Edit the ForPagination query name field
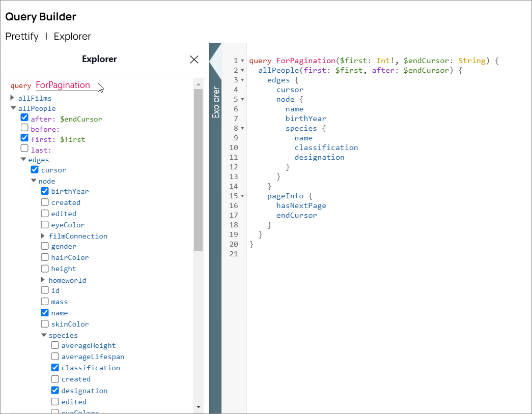The height and width of the screenshot is (414, 532). (63, 85)
